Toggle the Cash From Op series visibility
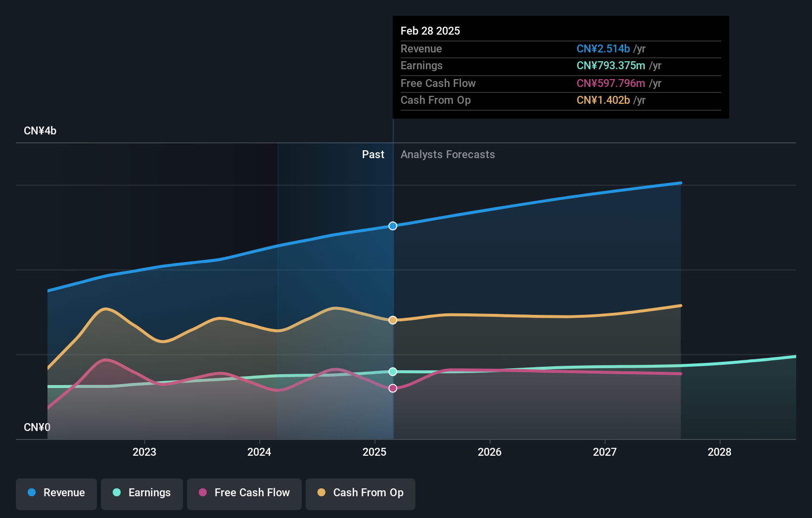The height and width of the screenshot is (518, 812). coord(360,493)
